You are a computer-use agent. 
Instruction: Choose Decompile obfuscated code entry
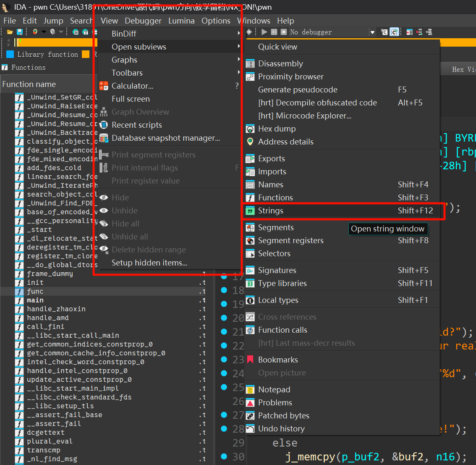(342, 102)
